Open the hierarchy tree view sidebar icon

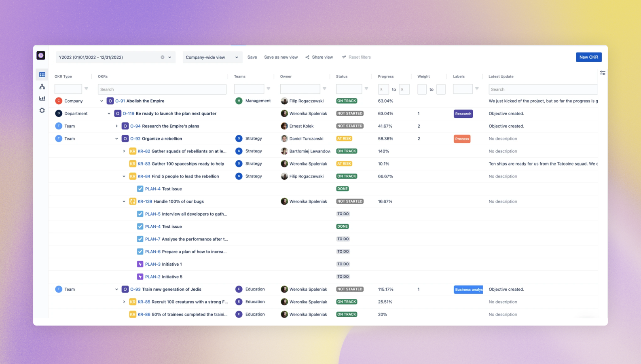click(x=42, y=87)
